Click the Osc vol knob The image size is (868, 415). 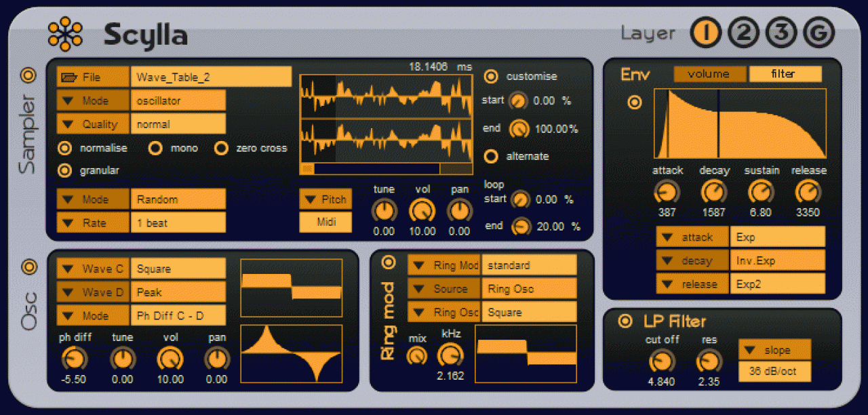pyautogui.click(x=170, y=358)
